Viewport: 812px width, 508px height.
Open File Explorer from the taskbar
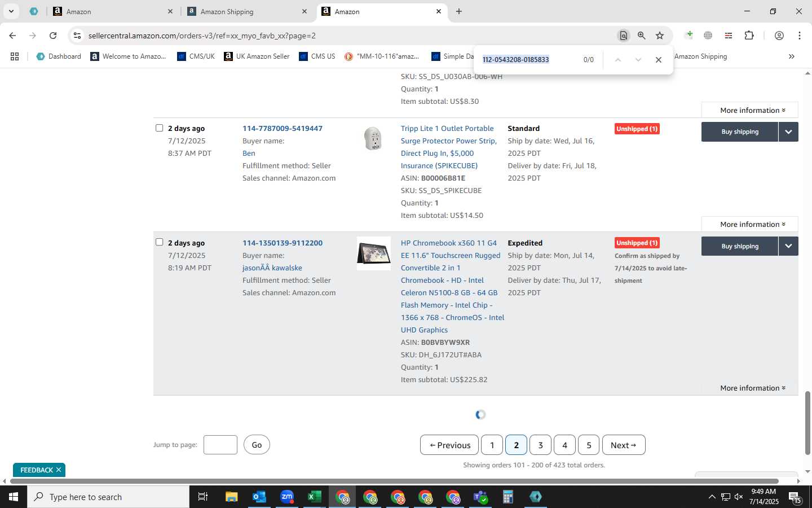point(231,497)
